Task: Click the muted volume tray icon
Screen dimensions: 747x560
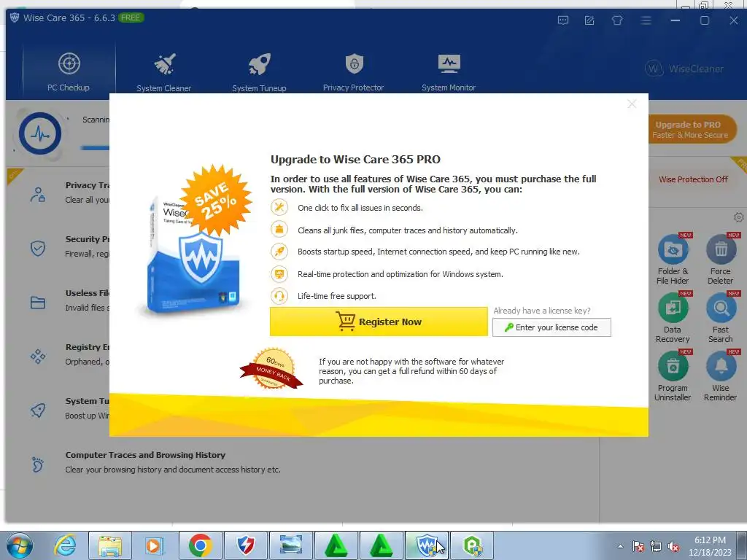Action: (673, 547)
